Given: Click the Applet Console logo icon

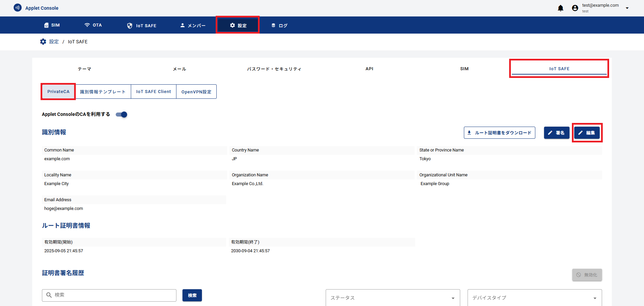Looking at the screenshot, I should [17, 8].
